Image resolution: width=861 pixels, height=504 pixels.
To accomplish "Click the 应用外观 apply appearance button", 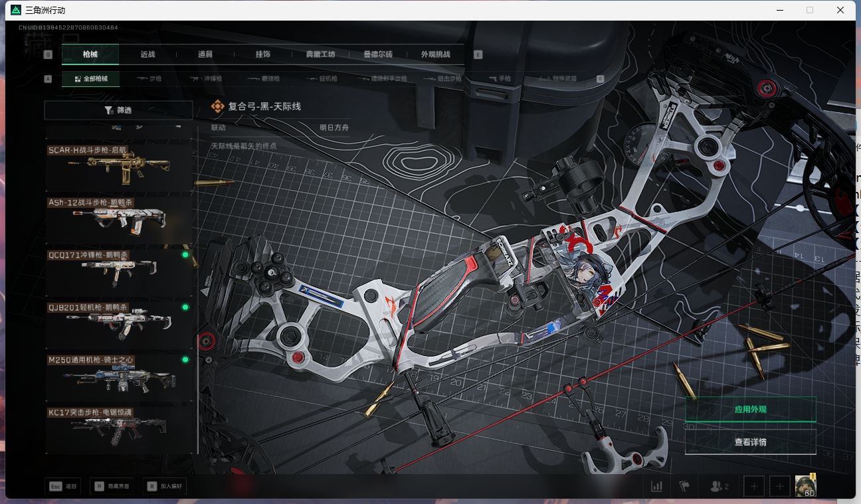I will (750, 409).
